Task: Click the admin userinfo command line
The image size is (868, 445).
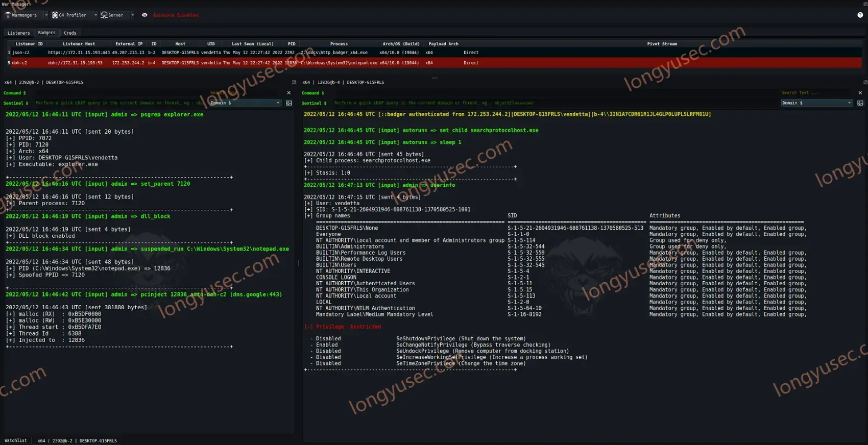Action: pyautogui.click(x=379, y=185)
